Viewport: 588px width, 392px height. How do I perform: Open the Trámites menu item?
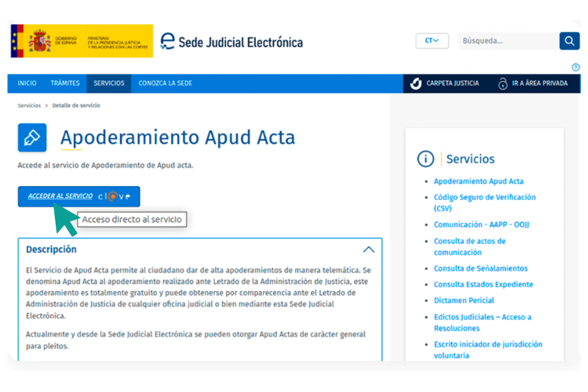pos(65,84)
